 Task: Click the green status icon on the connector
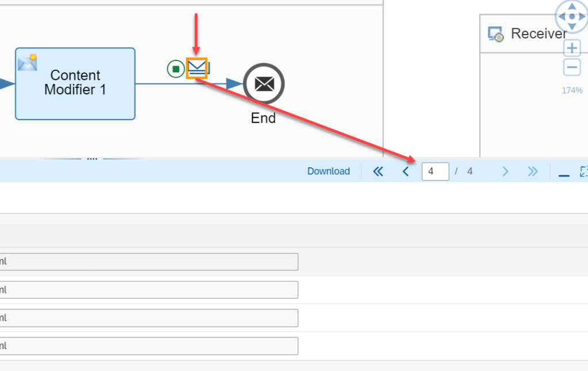(x=176, y=69)
